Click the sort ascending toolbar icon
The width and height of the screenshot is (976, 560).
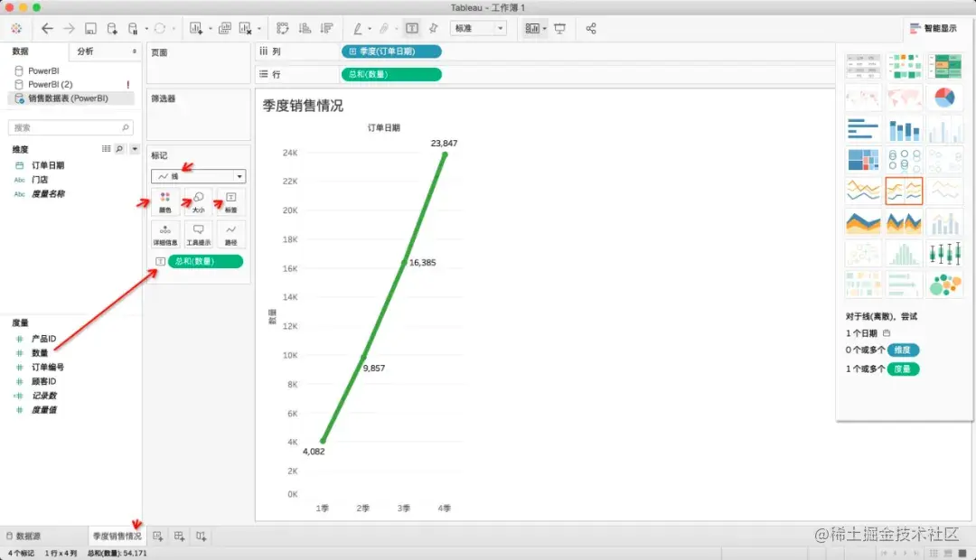click(x=305, y=29)
